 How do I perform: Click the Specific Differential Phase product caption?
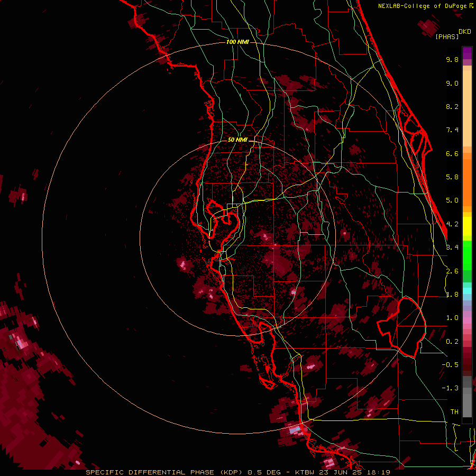tap(238, 472)
